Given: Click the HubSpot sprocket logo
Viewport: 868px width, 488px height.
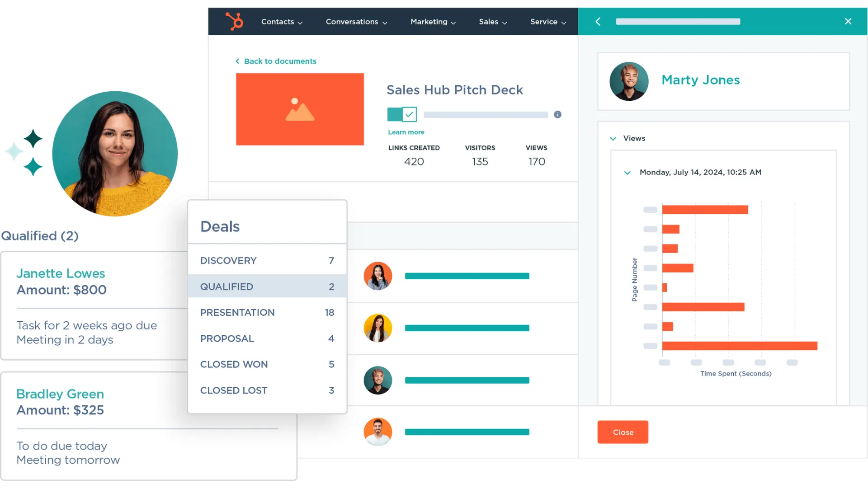Looking at the screenshot, I should pyautogui.click(x=235, y=21).
